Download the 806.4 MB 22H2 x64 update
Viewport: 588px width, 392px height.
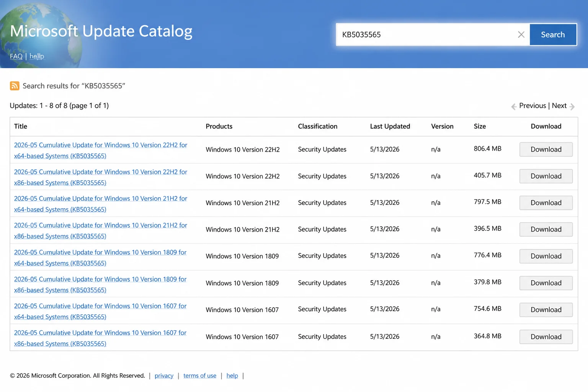tap(546, 149)
